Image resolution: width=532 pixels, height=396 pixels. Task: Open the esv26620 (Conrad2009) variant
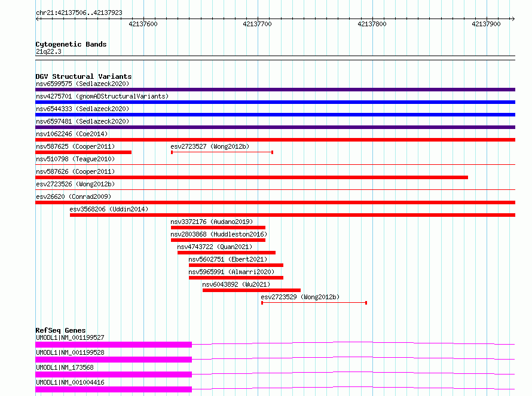[74, 197]
